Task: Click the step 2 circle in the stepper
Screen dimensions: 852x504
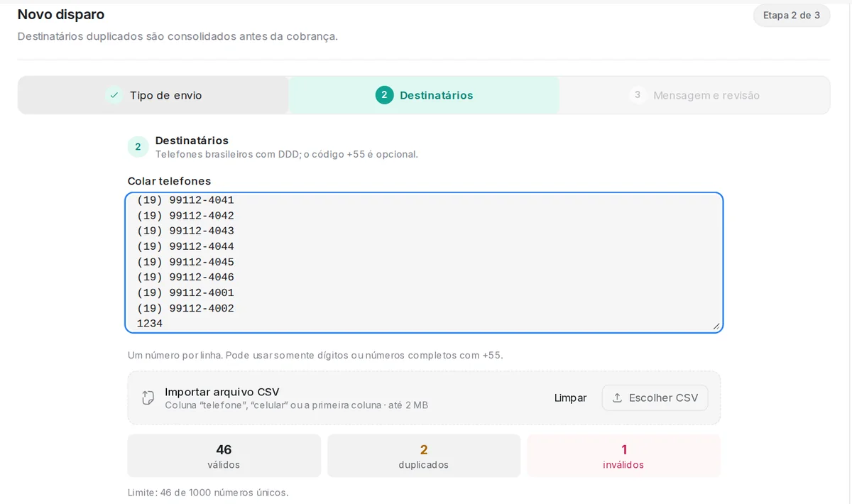Action: (x=384, y=95)
